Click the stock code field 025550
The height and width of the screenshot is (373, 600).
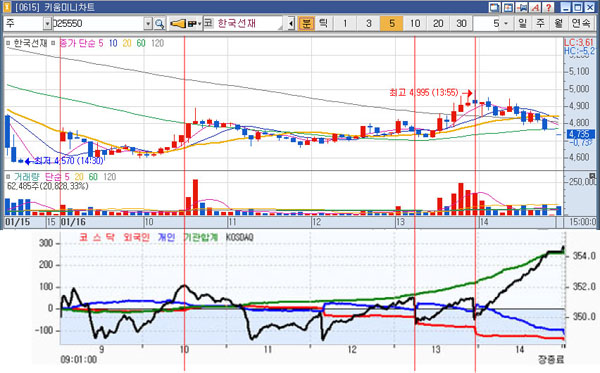98,24
